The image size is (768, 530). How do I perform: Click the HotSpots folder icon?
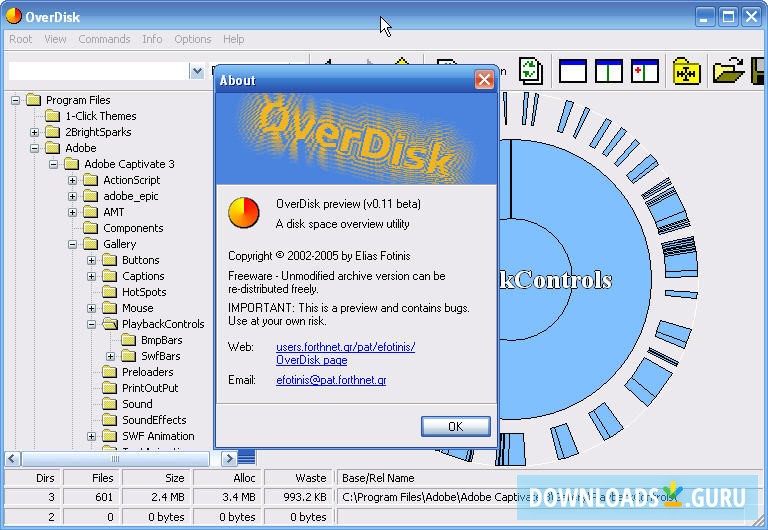coord(110,292)
